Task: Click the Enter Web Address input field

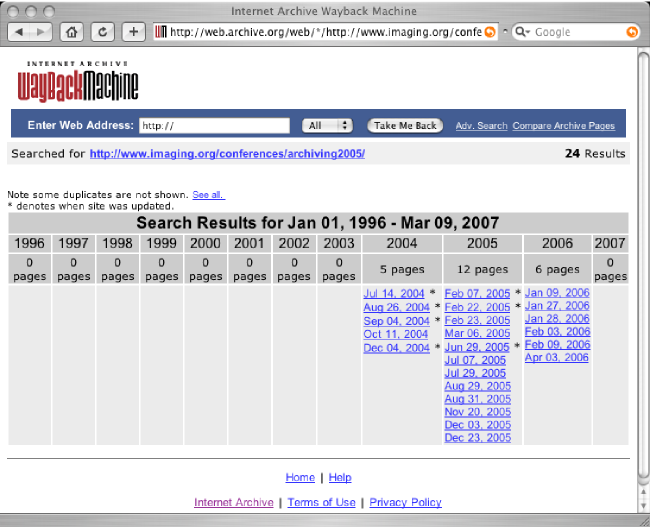Action: pyautogui.click(x=214, y=126)
